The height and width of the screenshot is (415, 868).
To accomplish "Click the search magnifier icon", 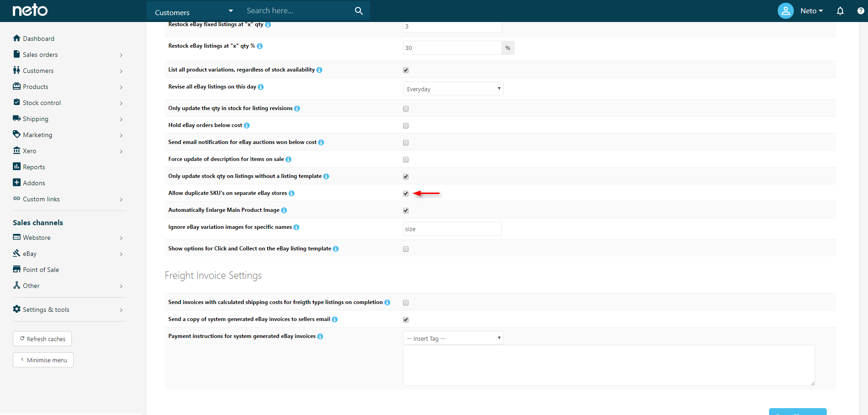I will [359, 11].
